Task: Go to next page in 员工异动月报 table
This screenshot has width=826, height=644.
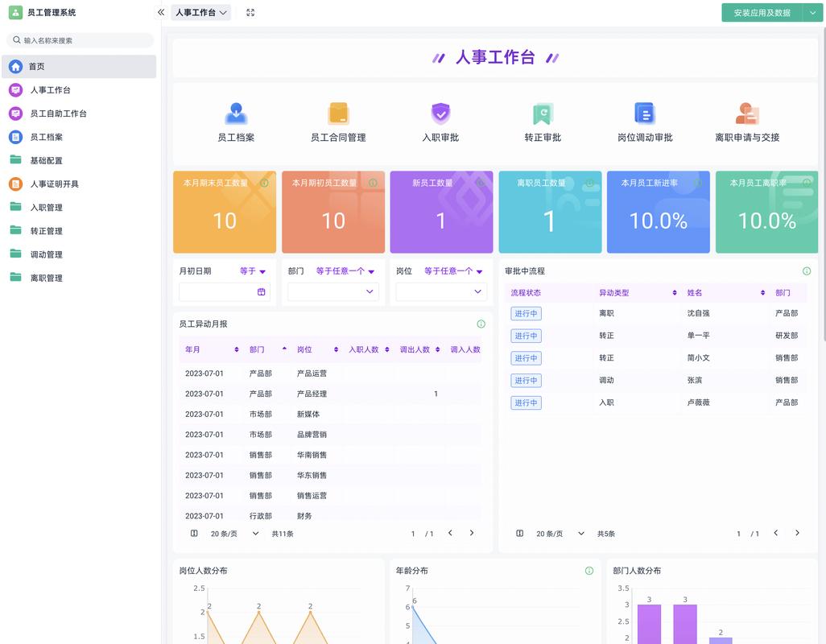Action: click(472, 533)
